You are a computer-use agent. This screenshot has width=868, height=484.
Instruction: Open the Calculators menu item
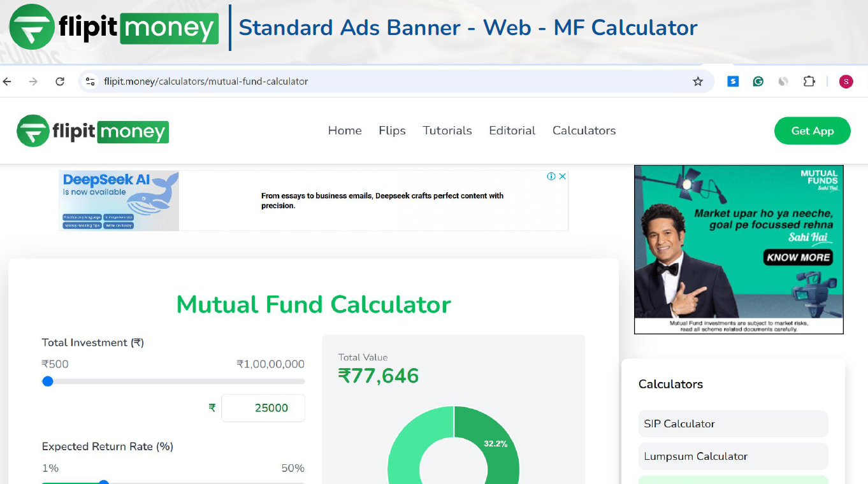584,131
